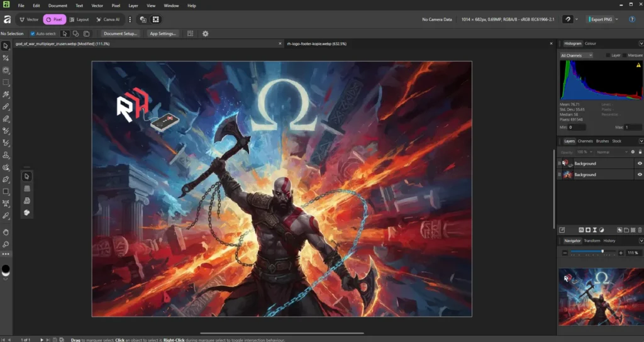This screenshot has width=644, height=342.
Task: Click the mask layer icon in Layers panel
Action: (x=588, y=230)
